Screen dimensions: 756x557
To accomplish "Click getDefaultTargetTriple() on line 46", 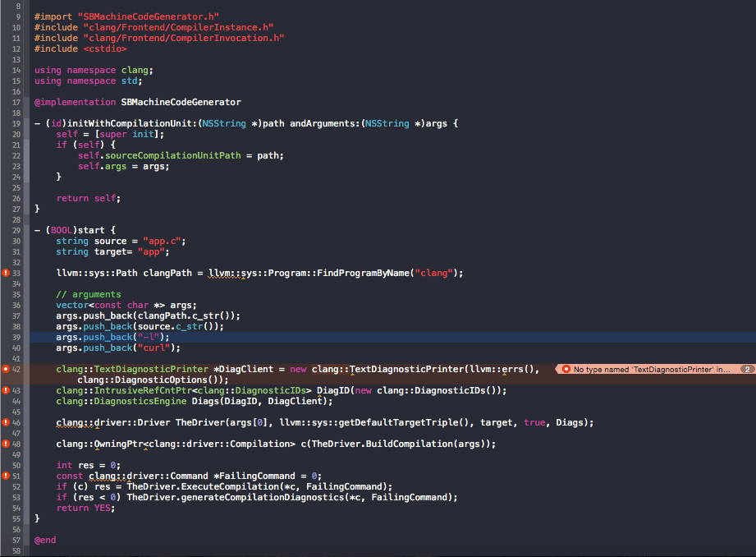I will (404, 422).
